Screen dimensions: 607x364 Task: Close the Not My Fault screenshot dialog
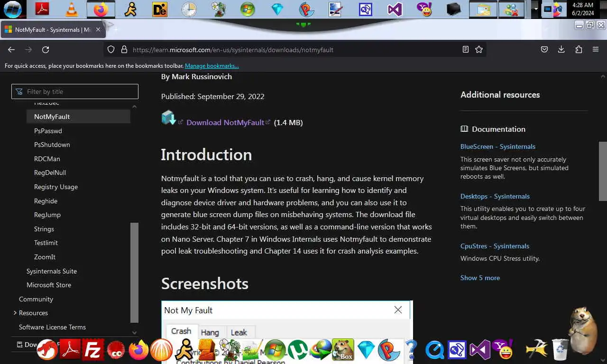[398, 309]
